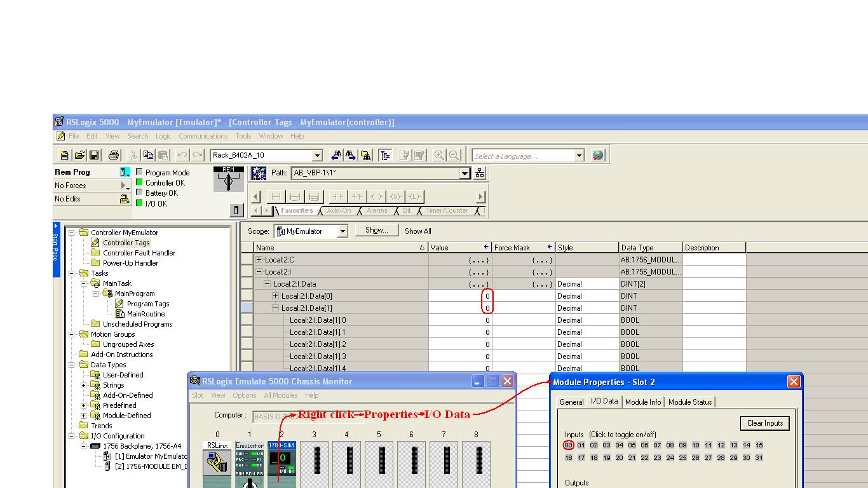Insert an Examine On contact instruction
Screen dimensions: 868x488
pos(338,197)
